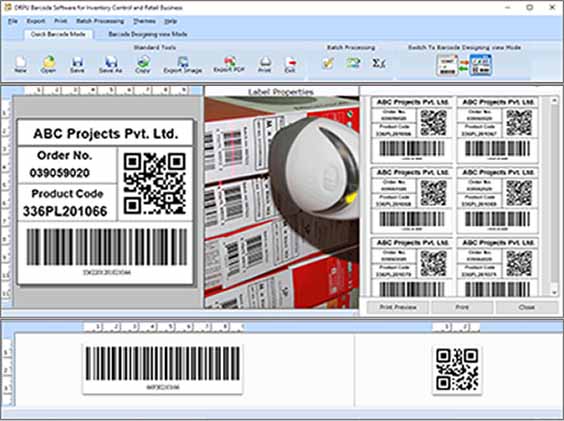Select the bottom-left linear barcode label
This screenshot has width=564, height=421.
163,369
